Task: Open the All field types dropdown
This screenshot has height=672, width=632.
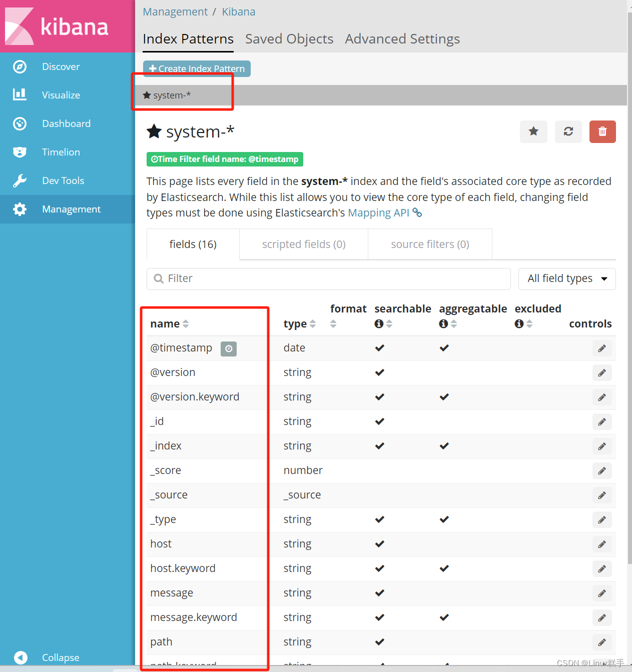Action: click(567, 279)
